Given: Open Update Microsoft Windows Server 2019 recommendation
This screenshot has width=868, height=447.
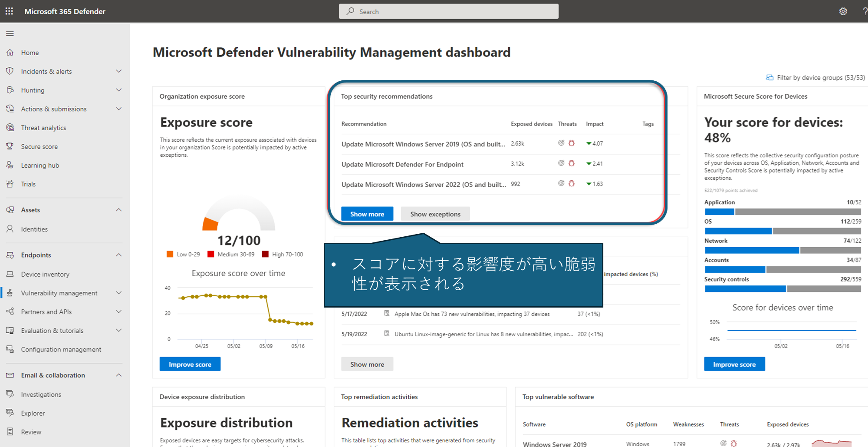Looking at the screenshot, I should pyautogui.click(x=423, y=144).
